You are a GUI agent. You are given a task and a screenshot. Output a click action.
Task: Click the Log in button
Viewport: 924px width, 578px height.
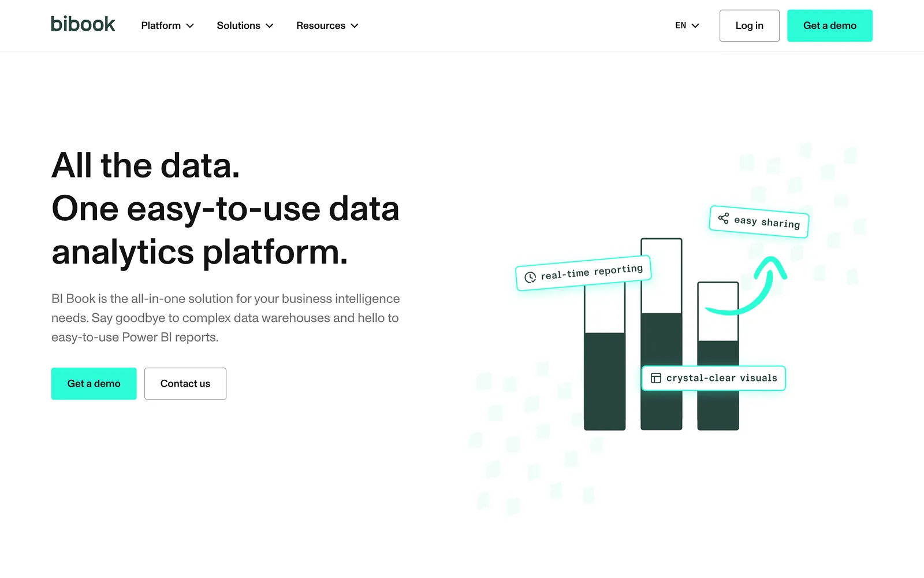(749, 25)
